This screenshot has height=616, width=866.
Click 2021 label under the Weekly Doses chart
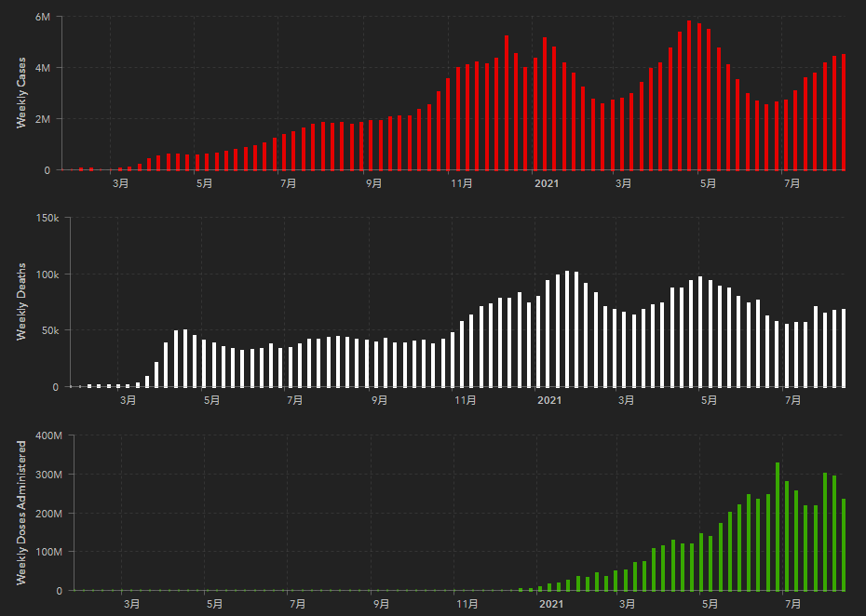pyautogui.click(x=552, y=604)
